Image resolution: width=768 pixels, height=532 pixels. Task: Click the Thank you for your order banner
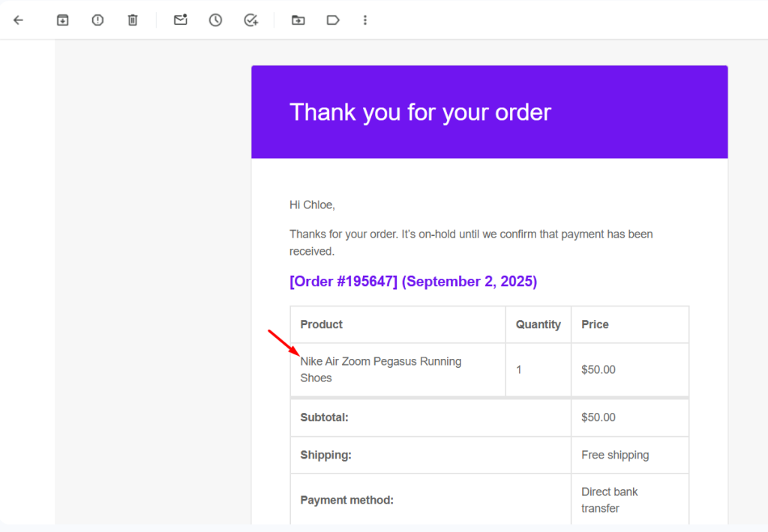pyautogui.click(x=420, y=112)
